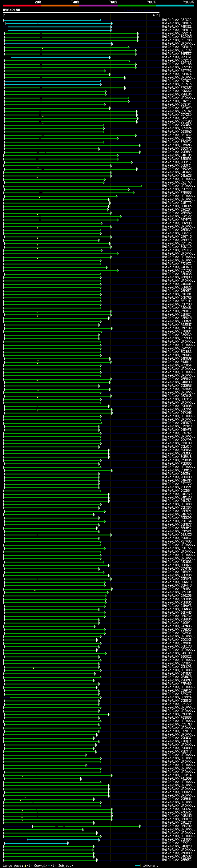Screen dimensions: 197x868
Task: Open hit UniRef100_B6SYW0
Action: pos(177,67)
